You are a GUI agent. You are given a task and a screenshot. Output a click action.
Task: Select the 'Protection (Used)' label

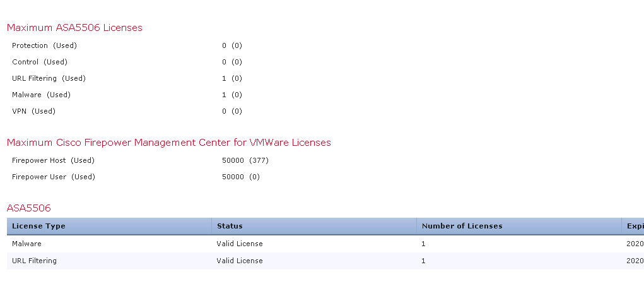coord(44,45)
